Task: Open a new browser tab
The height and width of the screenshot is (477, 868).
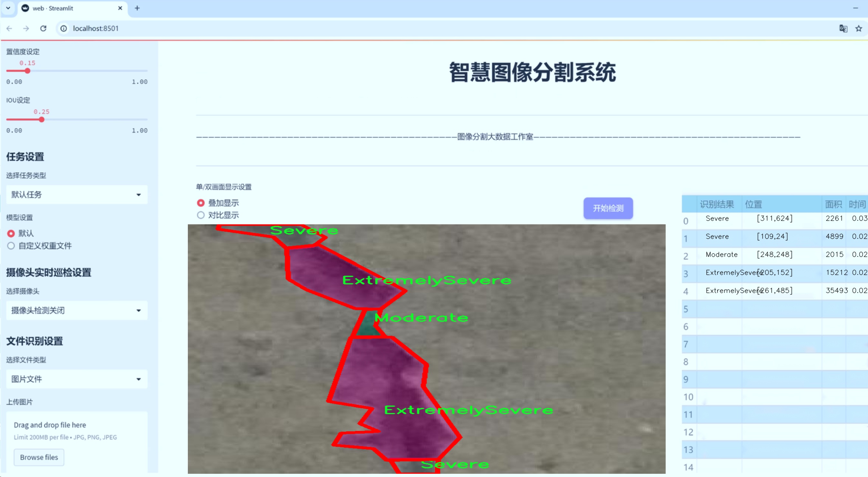Action: (137, 8)
